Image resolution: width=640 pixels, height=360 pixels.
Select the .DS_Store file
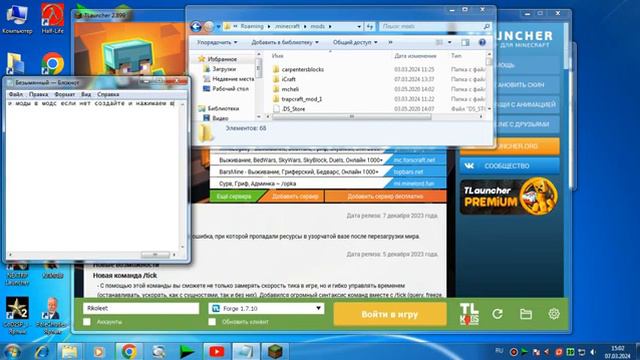pyautogui.click(x=293, y=109)
